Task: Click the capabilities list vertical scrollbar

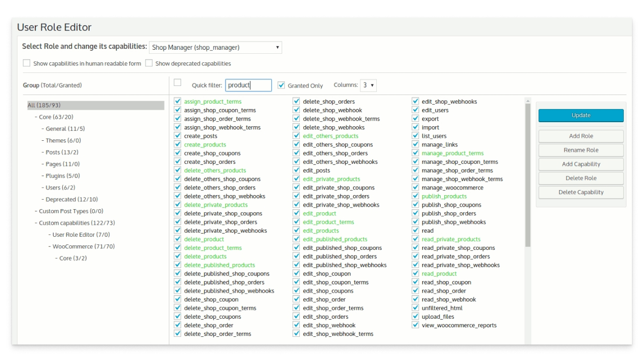Action: [527, 176]
